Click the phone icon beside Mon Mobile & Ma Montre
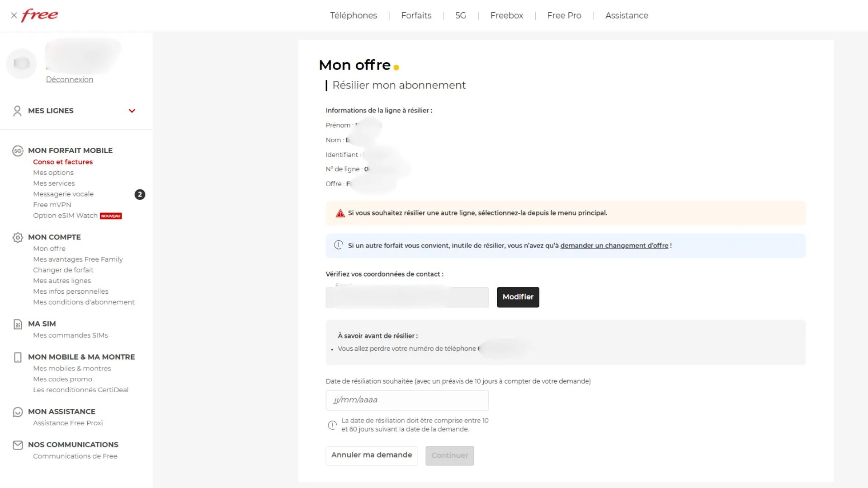This screenshot has width=868, height=488. click(x=18, y=357)
